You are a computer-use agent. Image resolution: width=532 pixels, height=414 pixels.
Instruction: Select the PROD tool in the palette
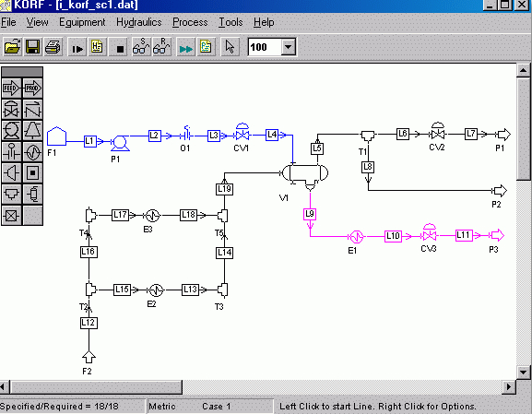click(32, 89)
